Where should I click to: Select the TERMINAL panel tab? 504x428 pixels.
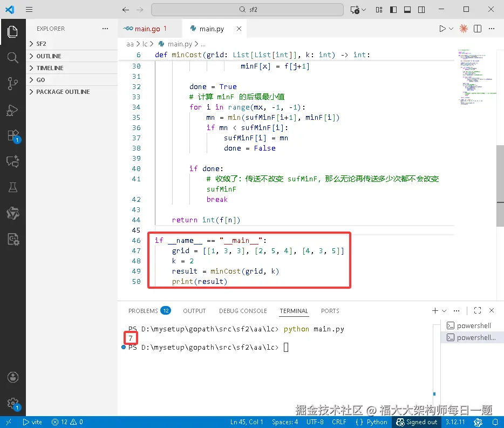(294, 311)
